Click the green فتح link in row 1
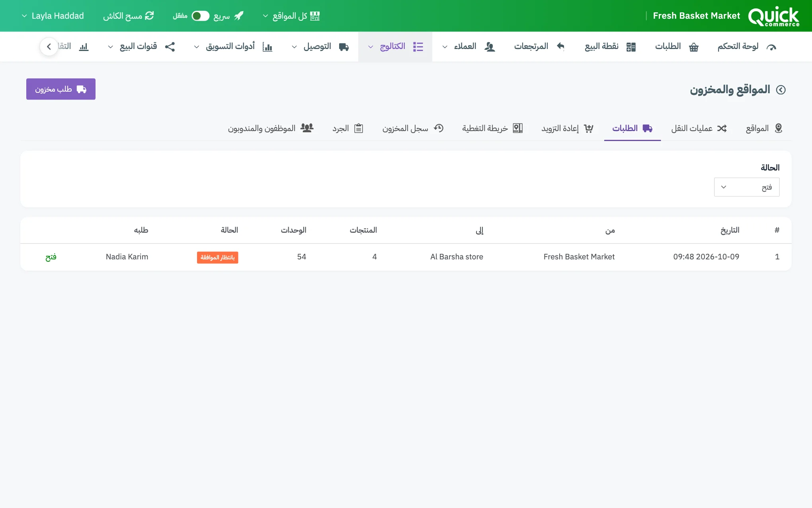 point(51,257)
